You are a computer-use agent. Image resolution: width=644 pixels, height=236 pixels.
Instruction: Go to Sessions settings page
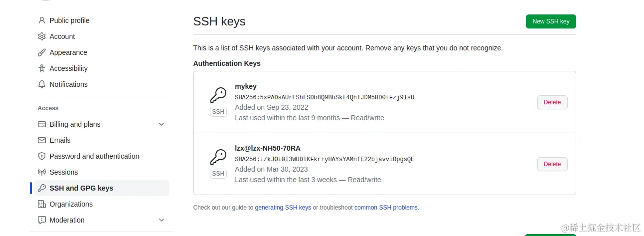[x=64, y=172]
